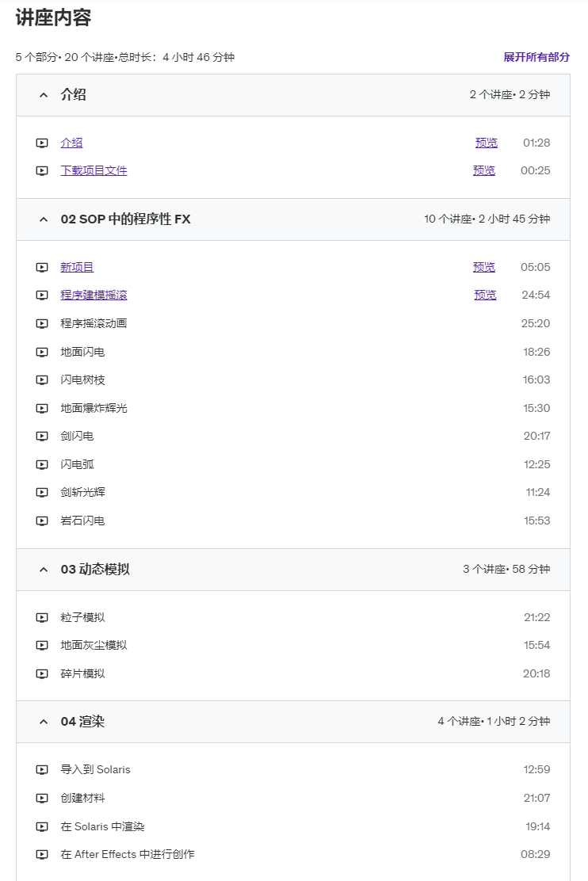This screenshot has height=881, width=588.
Task: Click video icon beside 粒子模拟
Action: click(x=42, y=617)
